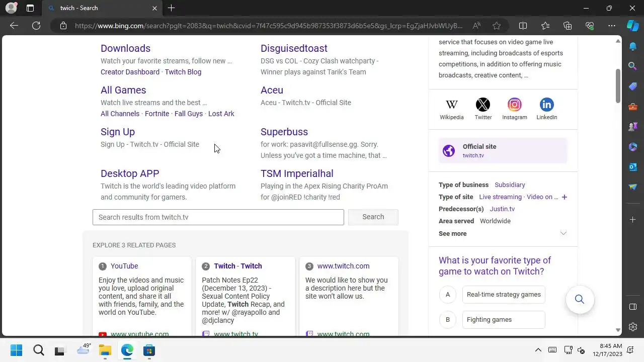Open the Desktop APP sitelink

(x=130, y=173)
